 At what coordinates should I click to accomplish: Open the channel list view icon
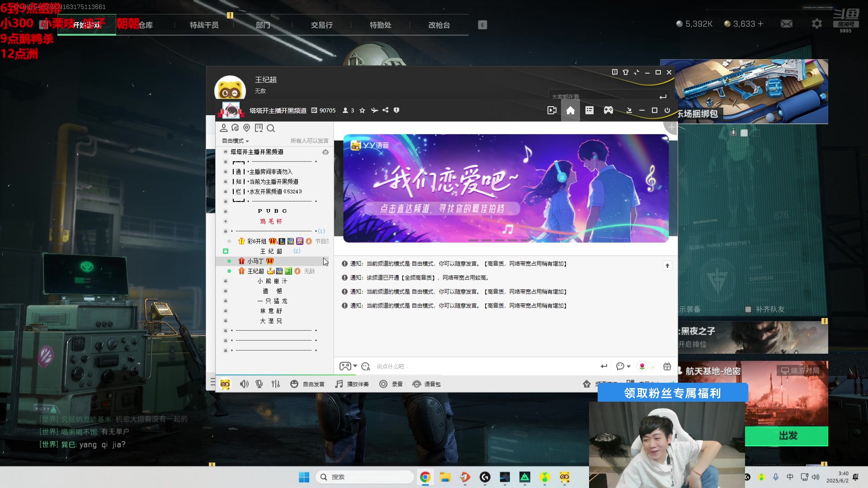tap(590, 110)
